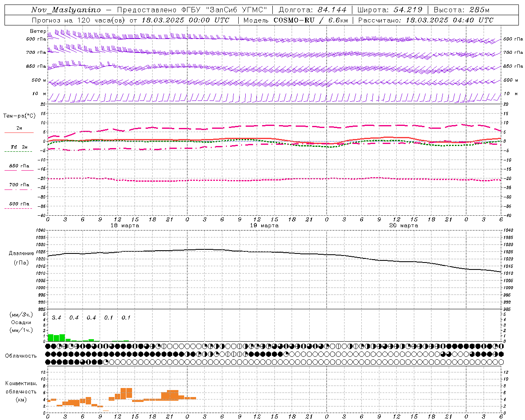The image size is (525, 420).
Task: Click the 10 м wind level label on left
Action: click(39, 94)
